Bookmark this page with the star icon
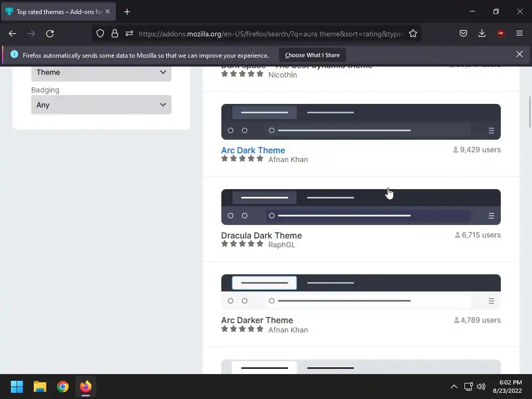This screenshot has height=399, width=532. point(413,33)
